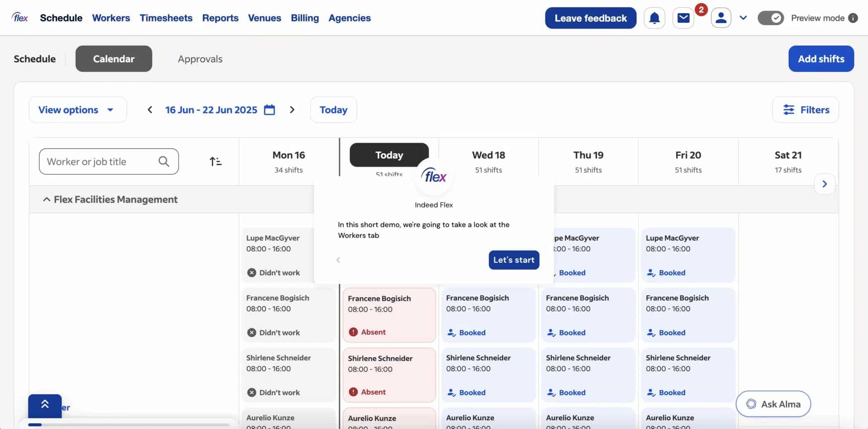Viewport: 868px width, 429px height.
Task: Open the date picker calendar icon
Action: (269, 110)
